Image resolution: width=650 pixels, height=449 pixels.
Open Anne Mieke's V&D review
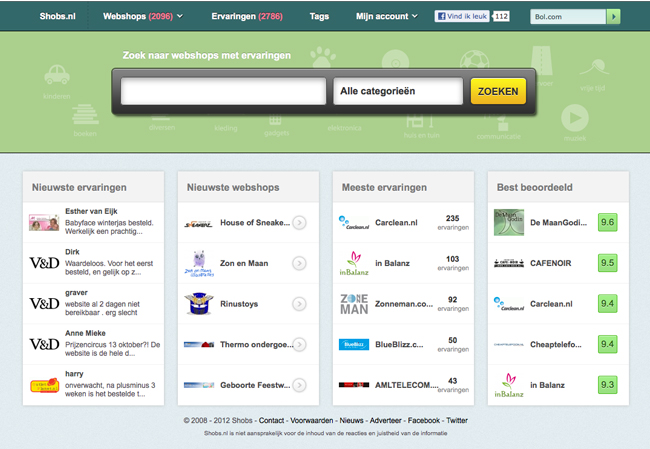point(94,344)
